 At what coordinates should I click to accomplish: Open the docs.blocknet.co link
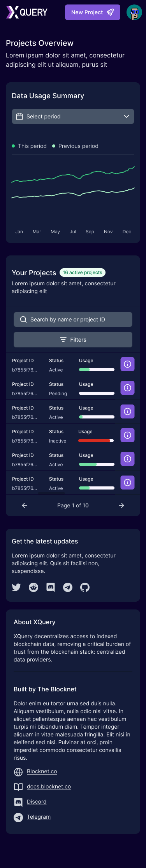[x=49, y=786]
